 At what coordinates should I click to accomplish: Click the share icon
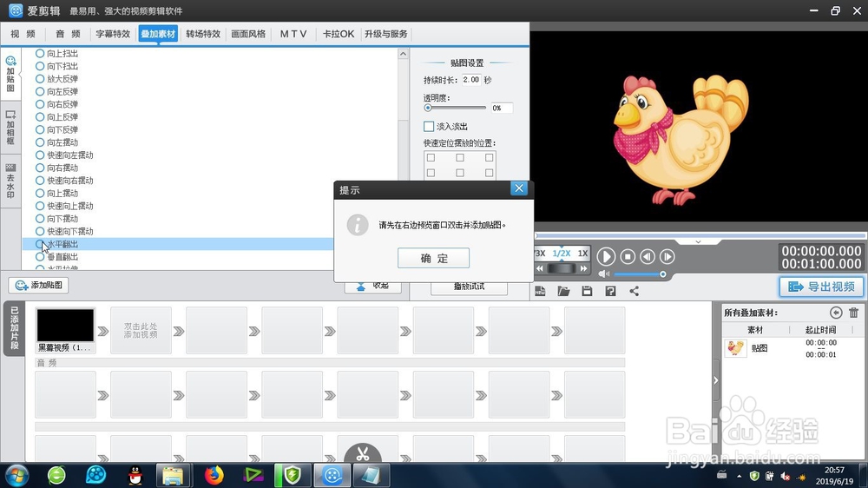tap(634, 291)
